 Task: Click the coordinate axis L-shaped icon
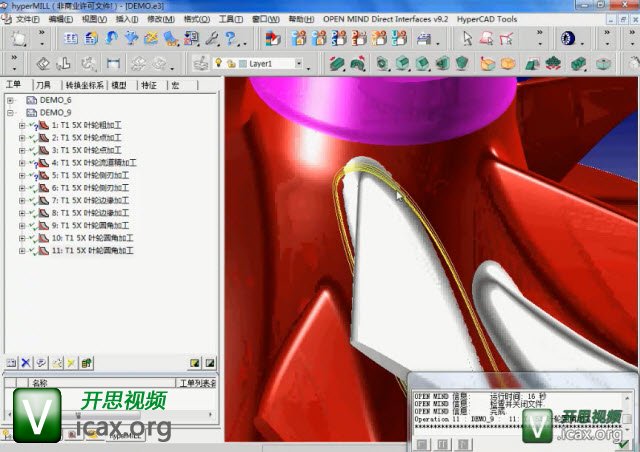63,63
